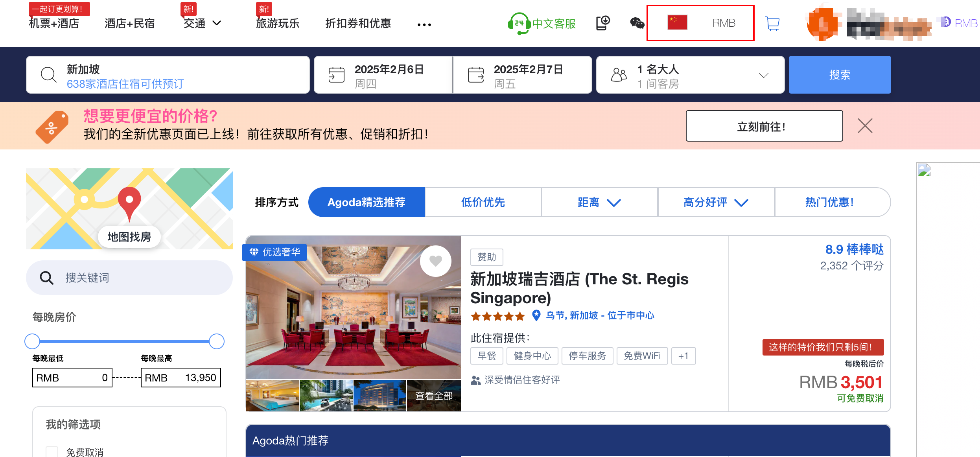Click the nightly price slider track
Viewport: 980px width, 457px height.
[x=124, y=341]
